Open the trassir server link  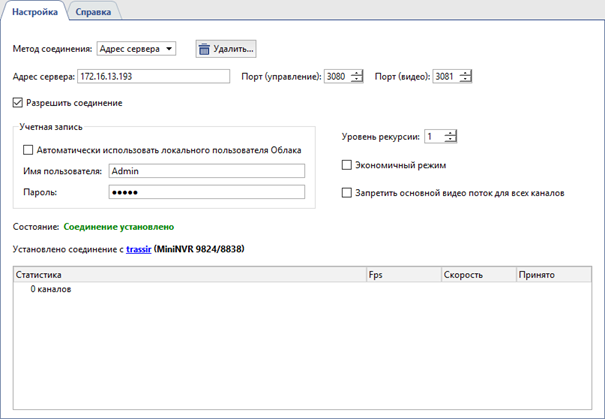click(x=137, y=248)
